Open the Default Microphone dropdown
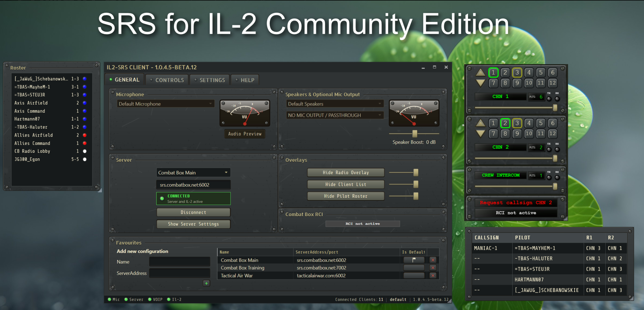 click(x=165, y=104)
